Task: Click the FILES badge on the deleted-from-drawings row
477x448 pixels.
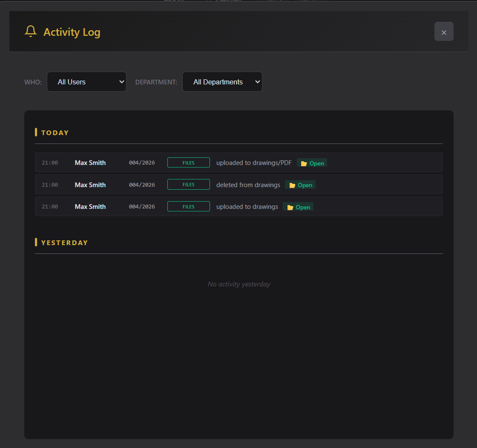Action: pyautogui.click(x=189, y=184)
